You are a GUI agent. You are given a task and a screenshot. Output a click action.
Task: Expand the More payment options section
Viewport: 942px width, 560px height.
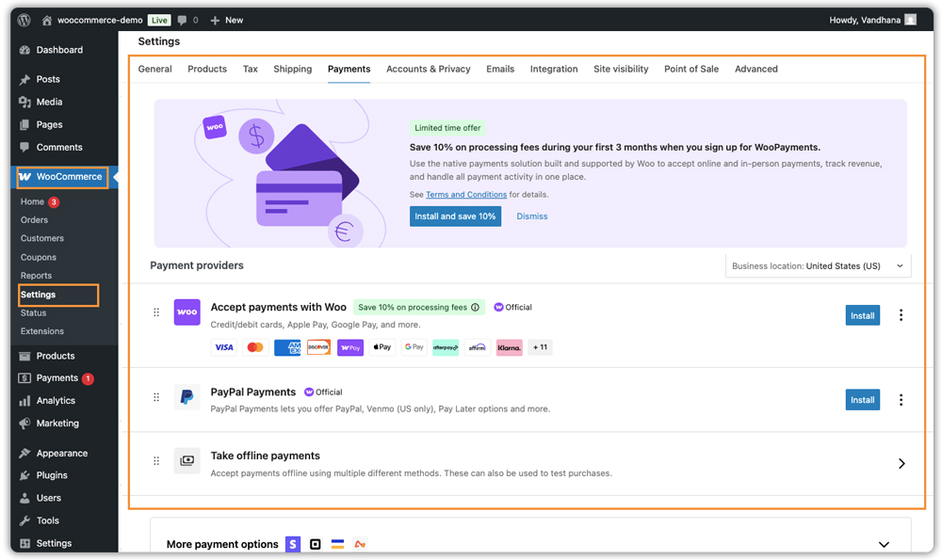click(884, 544)
